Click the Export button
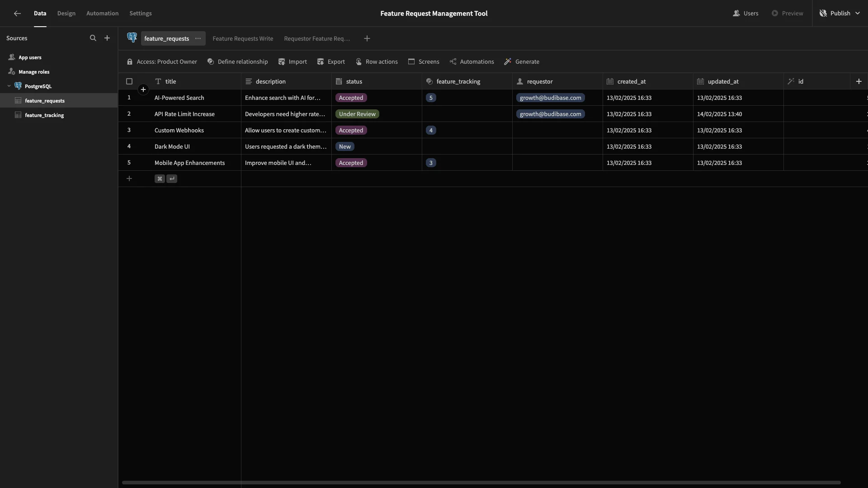The width and height of the screenshot is (868, 488). pyautogui.click(x=331, y=62)
